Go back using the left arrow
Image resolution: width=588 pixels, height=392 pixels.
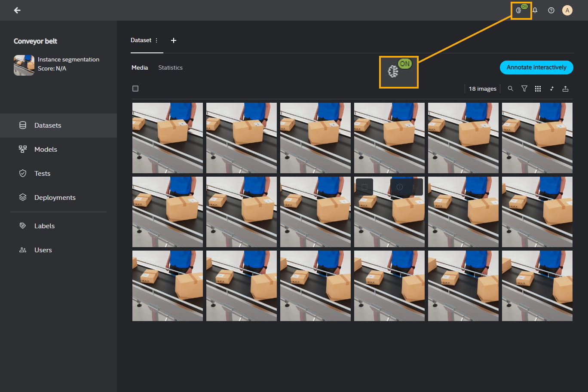(x=17, y=10)
